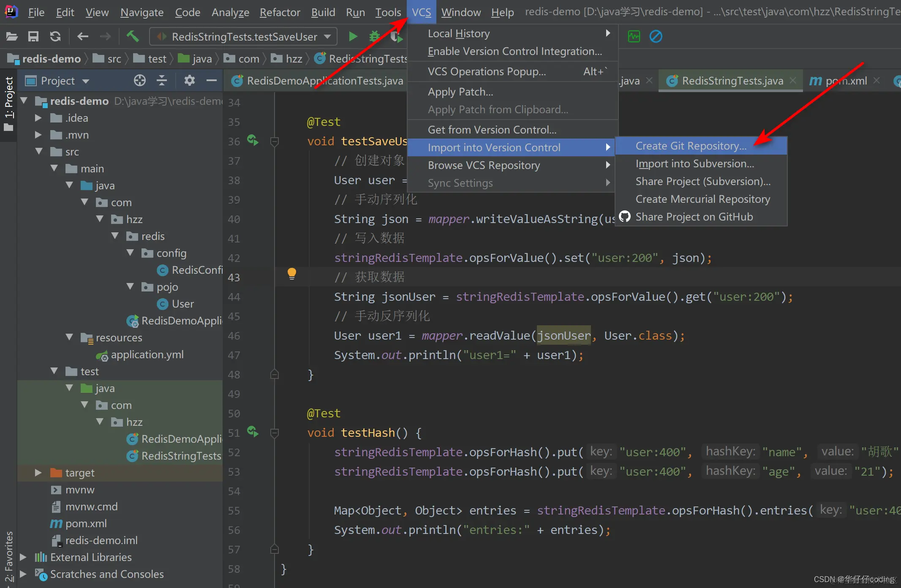This screenshot has height=588, width=901.
Task: Select Import into Subversion...
Action: [701, 163]
